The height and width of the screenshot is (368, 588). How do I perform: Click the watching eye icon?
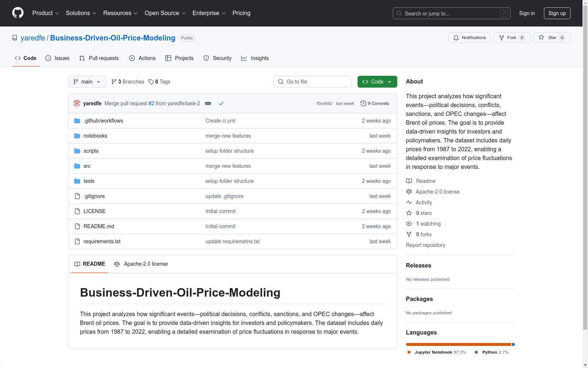click(x=409, y=224)
